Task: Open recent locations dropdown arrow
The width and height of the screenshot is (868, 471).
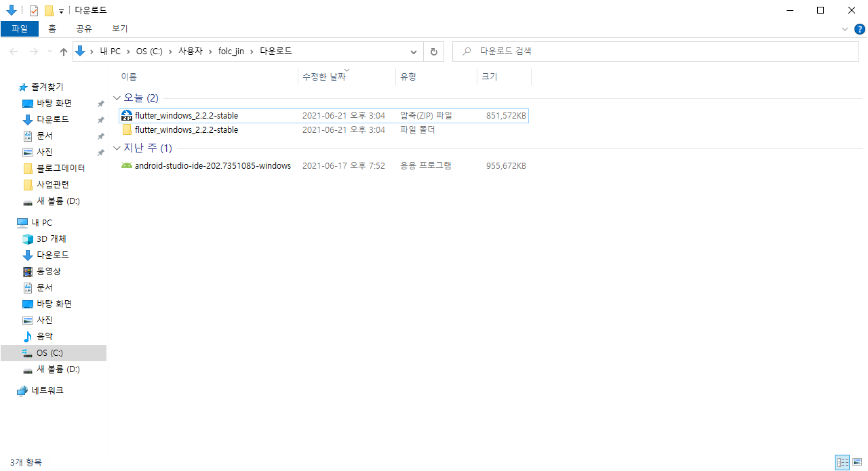Action: click(50, 52)
